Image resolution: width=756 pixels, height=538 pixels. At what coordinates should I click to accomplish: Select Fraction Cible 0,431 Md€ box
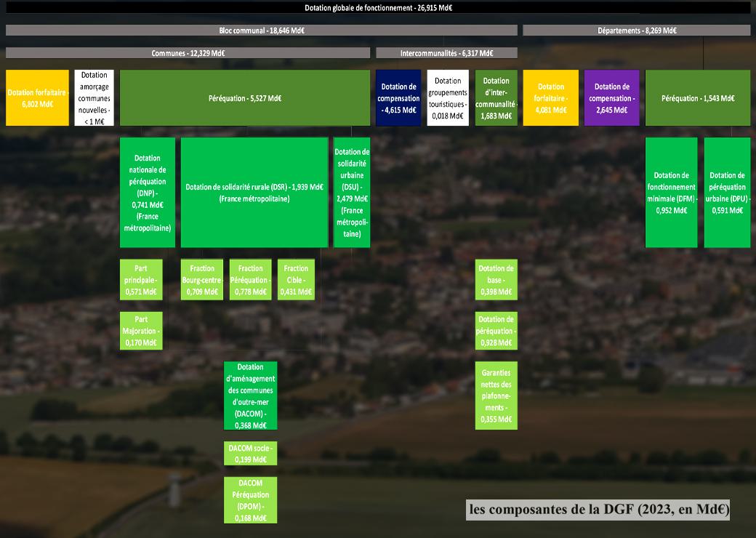pos(296,280)
